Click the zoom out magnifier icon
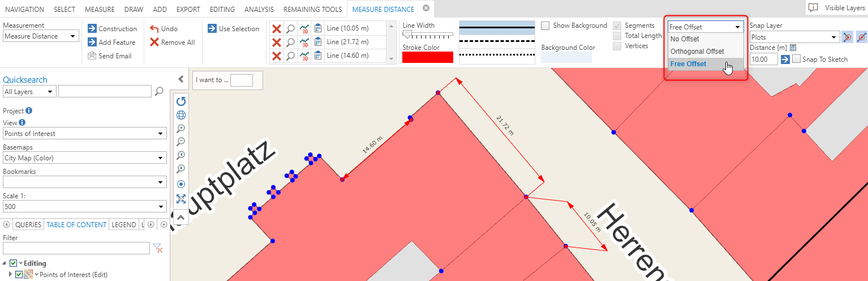This screenshot has height=281, width=868. (181, 142)
